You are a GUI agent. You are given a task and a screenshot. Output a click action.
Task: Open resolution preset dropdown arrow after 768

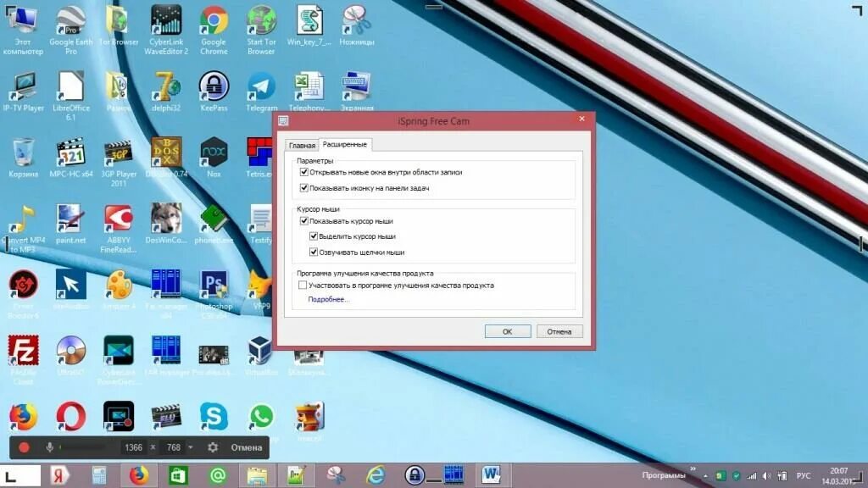tap(191, 447)
